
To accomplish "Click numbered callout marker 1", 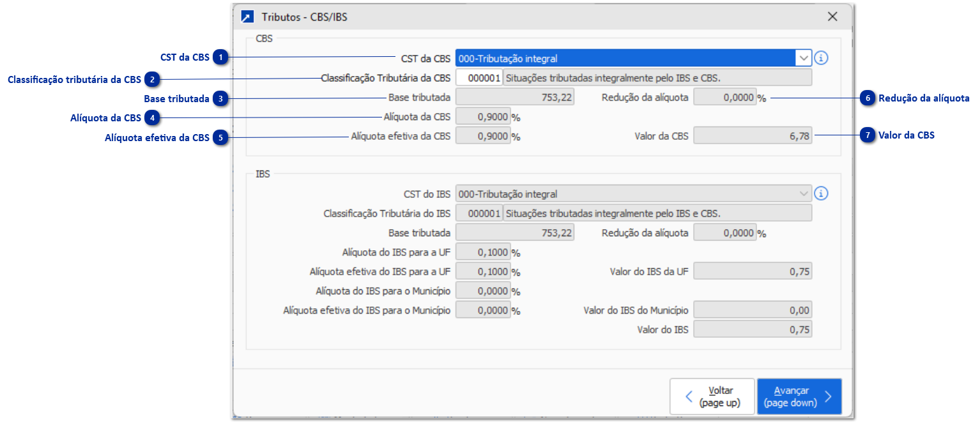I will pos(220,58).
